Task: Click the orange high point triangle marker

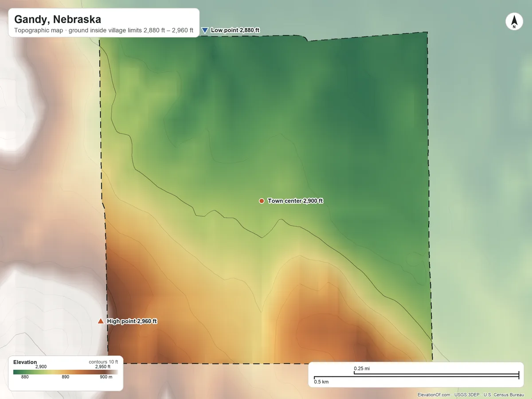Action: point(101,321)
